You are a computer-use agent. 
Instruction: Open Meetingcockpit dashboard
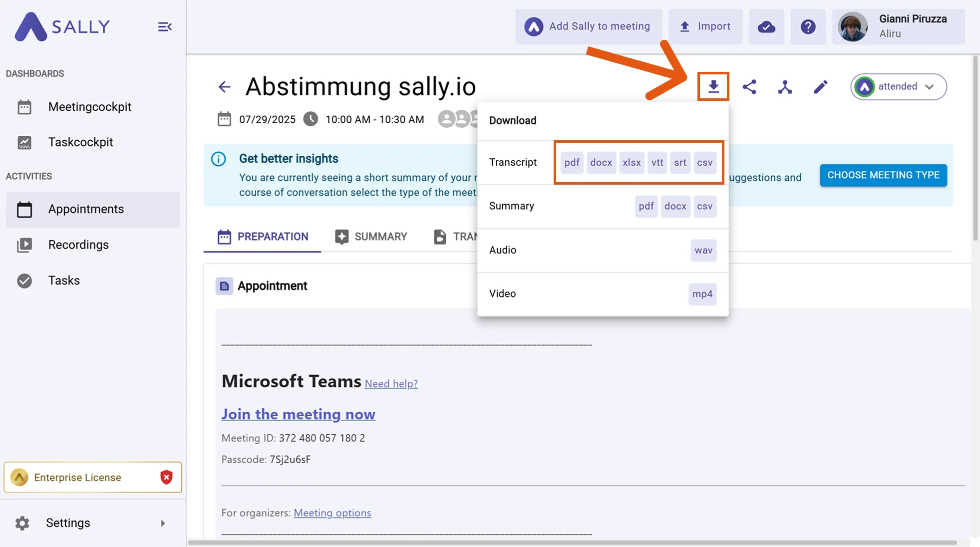(93, 107)
